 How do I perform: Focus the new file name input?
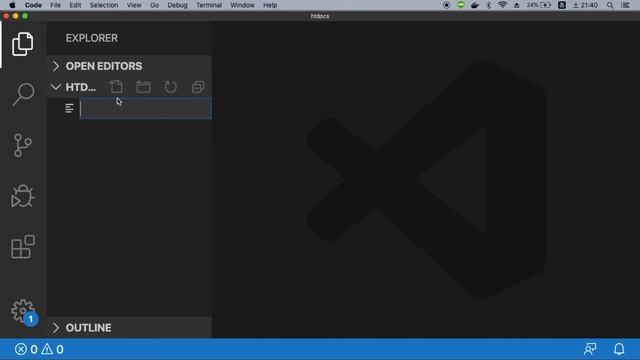pos(145,109)
